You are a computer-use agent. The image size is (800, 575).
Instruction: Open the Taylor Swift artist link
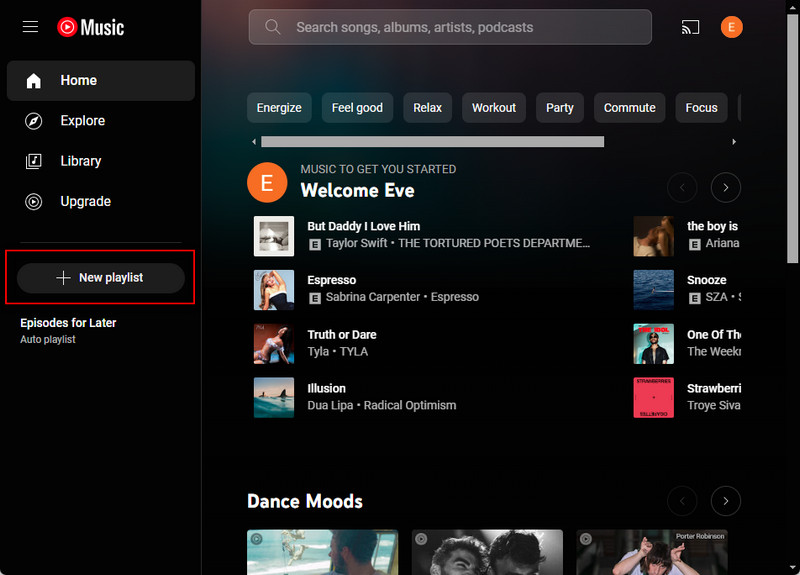pos(357,243)
